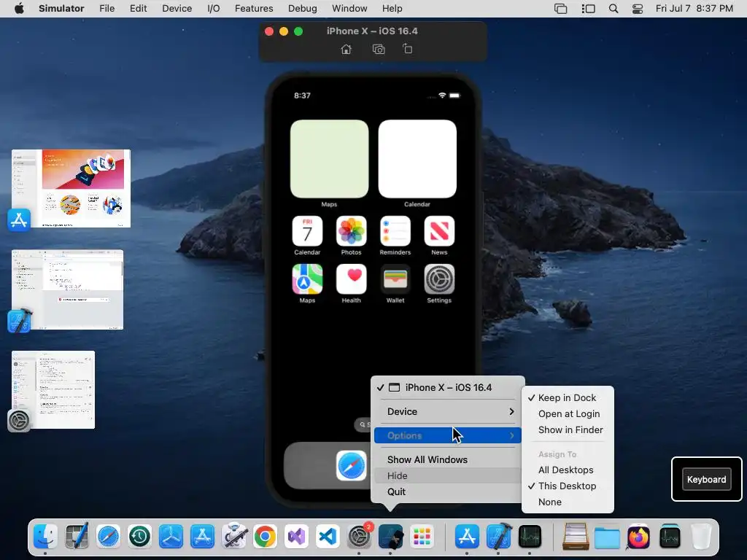
Task: Open Safari from the macOS Dock
Action: (x=108, y=537)
